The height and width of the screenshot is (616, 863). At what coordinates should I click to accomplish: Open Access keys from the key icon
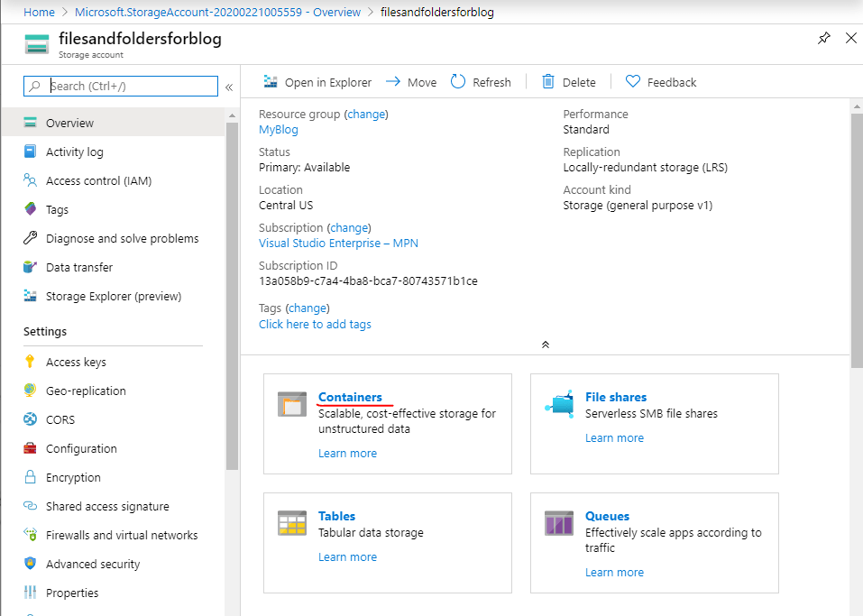31,362
